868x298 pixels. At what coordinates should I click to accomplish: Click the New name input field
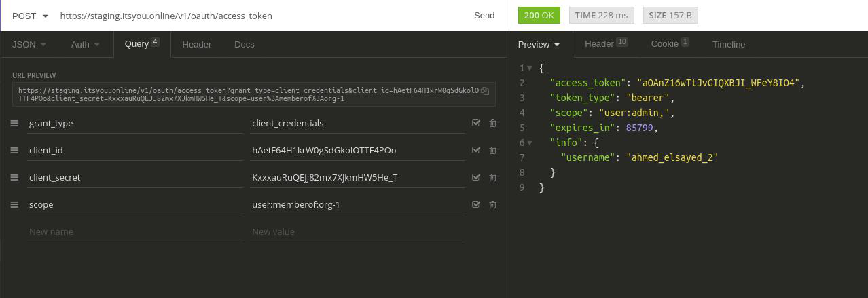[134, 231]
